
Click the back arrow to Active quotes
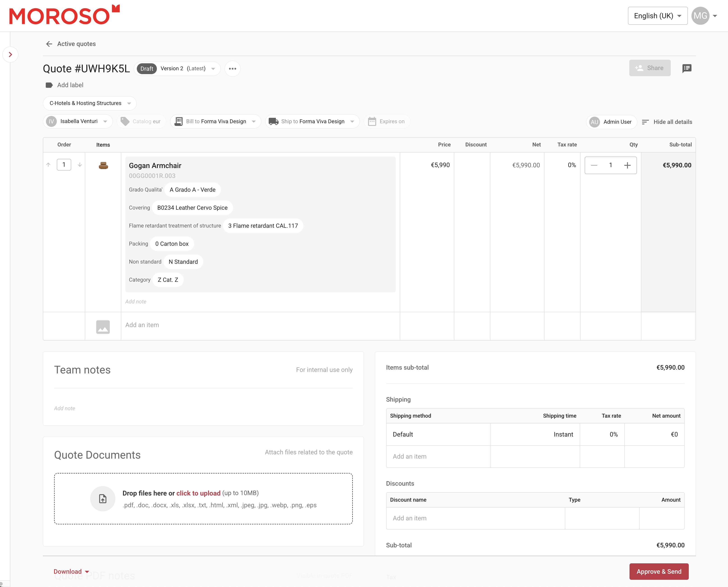click(x=49, y=44)
